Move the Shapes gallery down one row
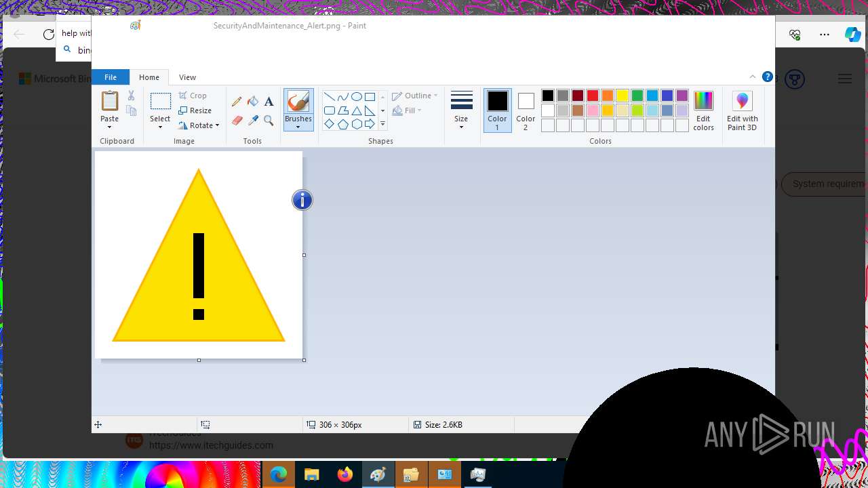 coord(382,110)
